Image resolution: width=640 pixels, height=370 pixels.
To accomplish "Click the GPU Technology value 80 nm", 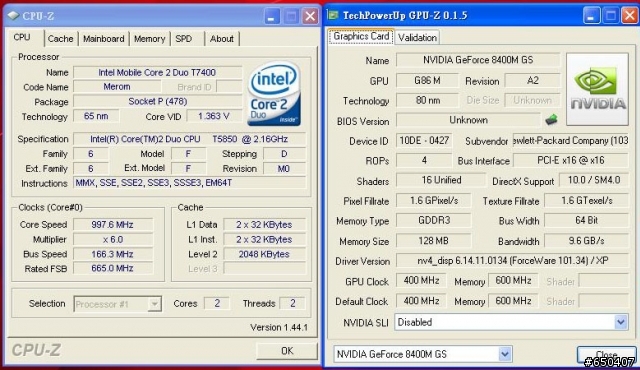I will 427,100.
